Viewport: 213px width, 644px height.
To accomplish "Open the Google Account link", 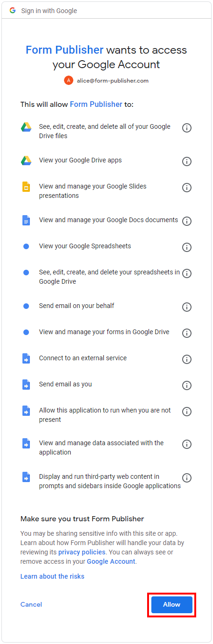I will pos(111,561).
